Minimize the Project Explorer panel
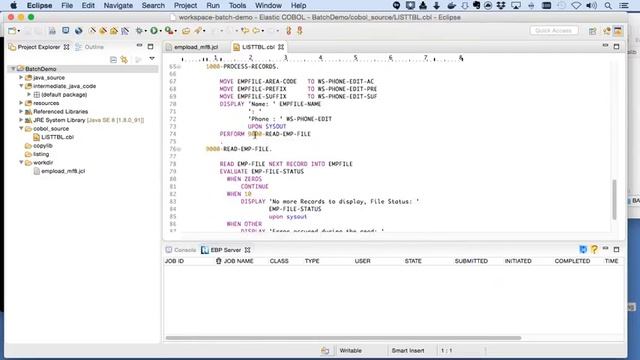 click(139, 46)
